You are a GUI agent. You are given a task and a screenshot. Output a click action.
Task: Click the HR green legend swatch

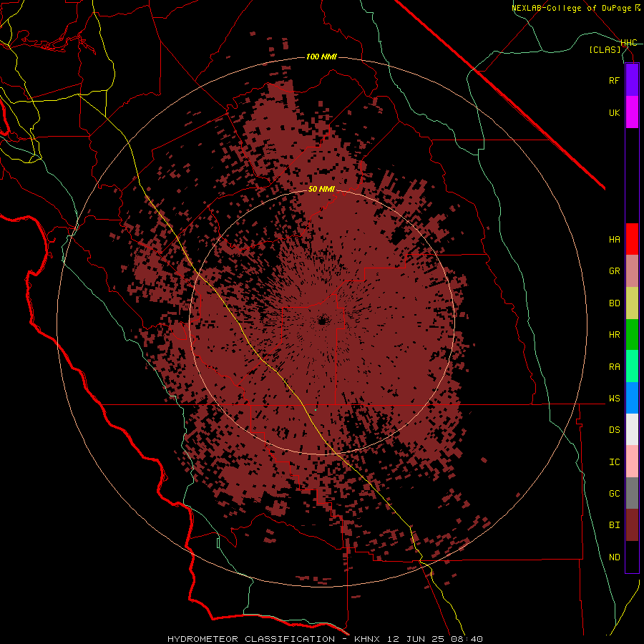pos(632,335)
